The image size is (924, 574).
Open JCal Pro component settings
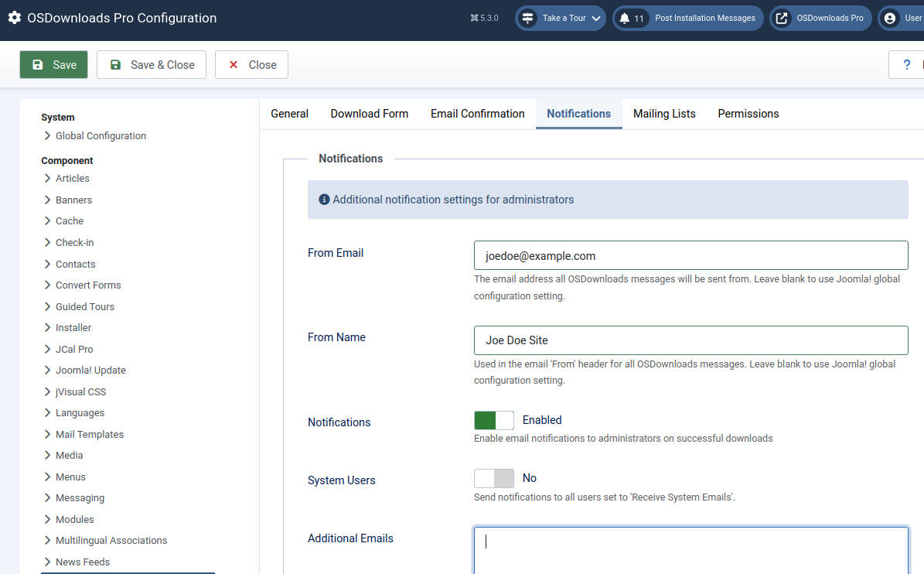tap(74, 349)
